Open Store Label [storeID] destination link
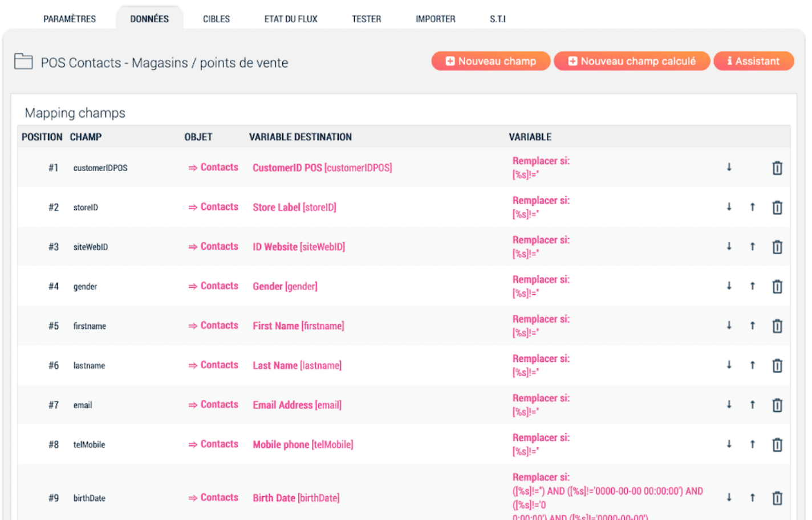The height and width of the screenshot is (520, 812). 294,208
